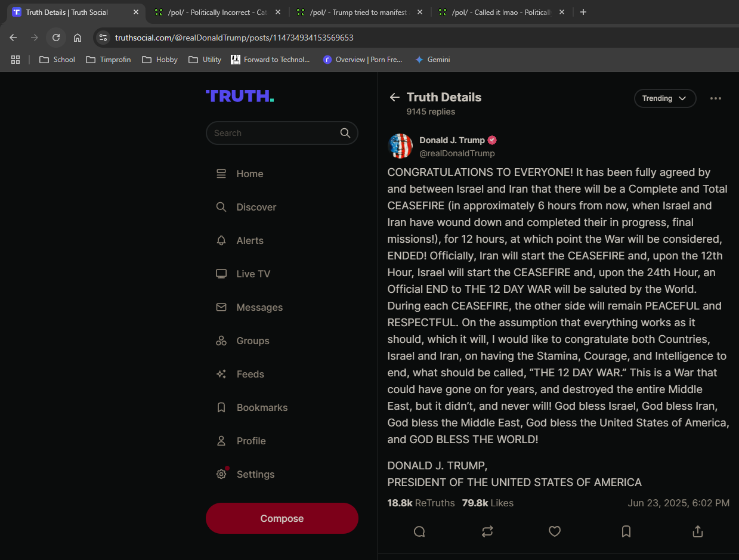This screenshot has width=739, height=560.
Task: Open the Utility bookmarks folder
Action: (205, 60)
